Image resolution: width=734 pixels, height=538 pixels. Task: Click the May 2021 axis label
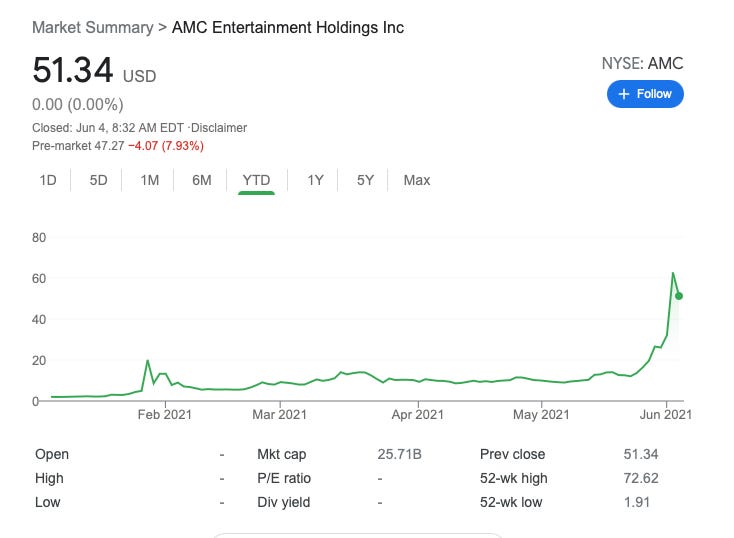pos(541,414)
